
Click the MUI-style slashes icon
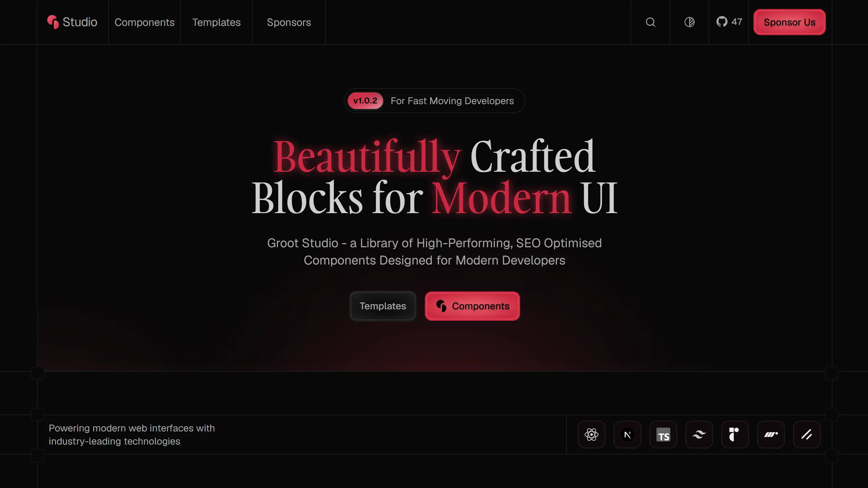point(771,435)
